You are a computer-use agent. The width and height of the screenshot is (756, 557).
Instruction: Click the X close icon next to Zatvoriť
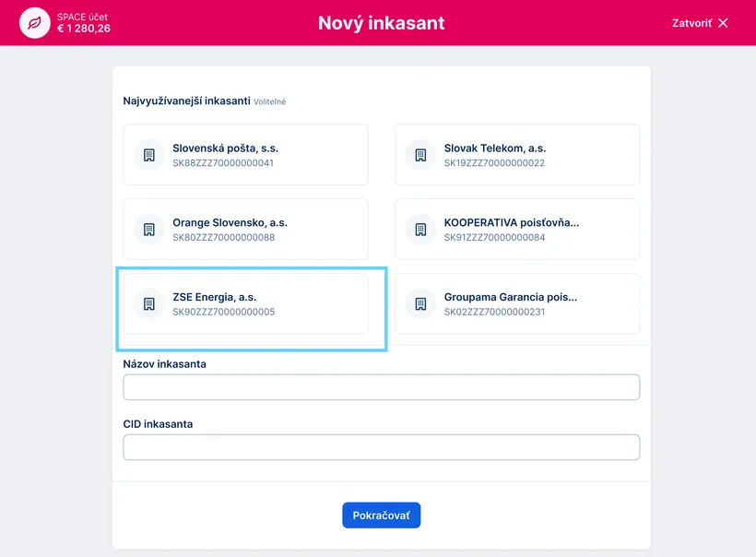click(x=723, y=23)
